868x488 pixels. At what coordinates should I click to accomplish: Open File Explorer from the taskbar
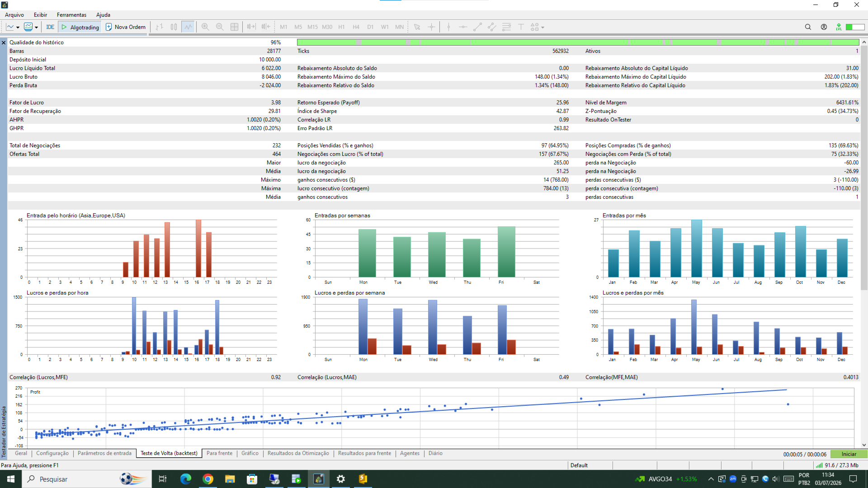230,479
